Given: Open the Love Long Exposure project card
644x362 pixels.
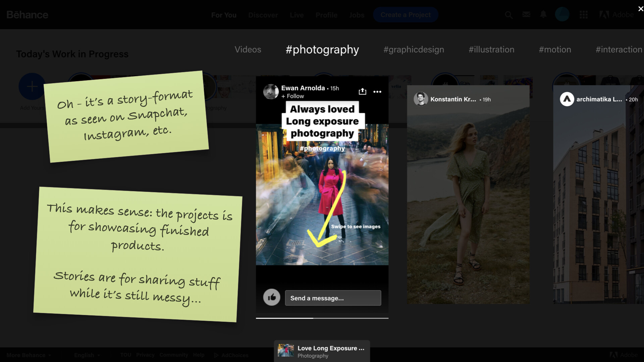Looking at the screenshot, I should click(x=322, y=351).
